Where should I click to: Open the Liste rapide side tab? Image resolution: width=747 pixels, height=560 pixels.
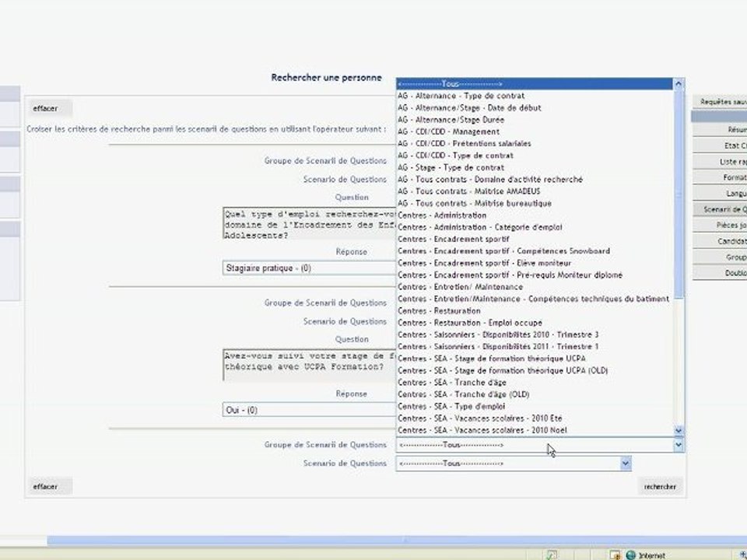point(720,162)
